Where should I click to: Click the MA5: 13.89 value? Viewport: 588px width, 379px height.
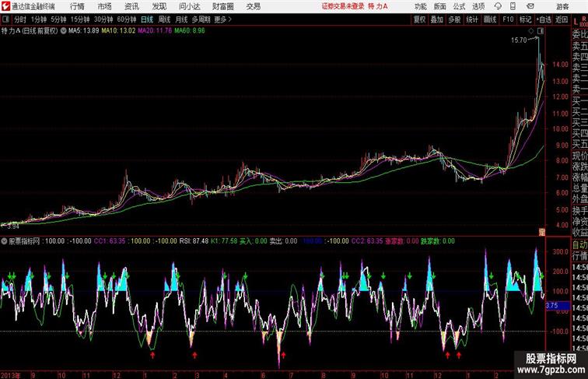(84, 31)
